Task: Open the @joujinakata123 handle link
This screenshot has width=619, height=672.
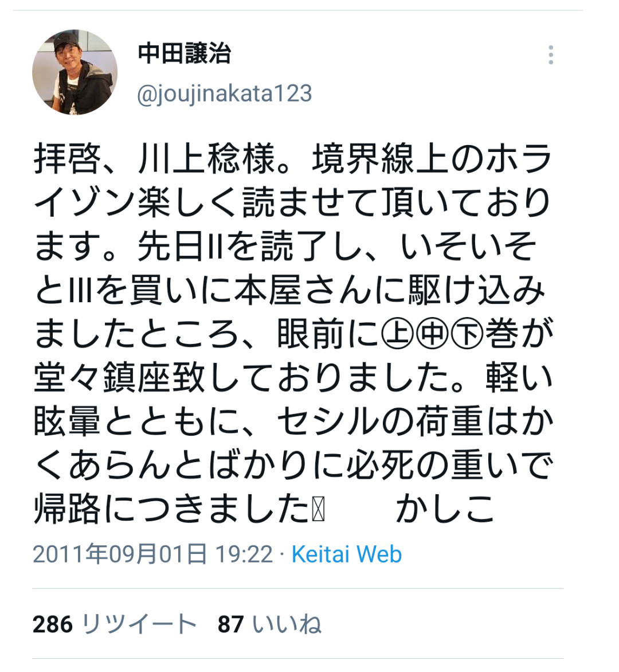Action: coord(225,93)
